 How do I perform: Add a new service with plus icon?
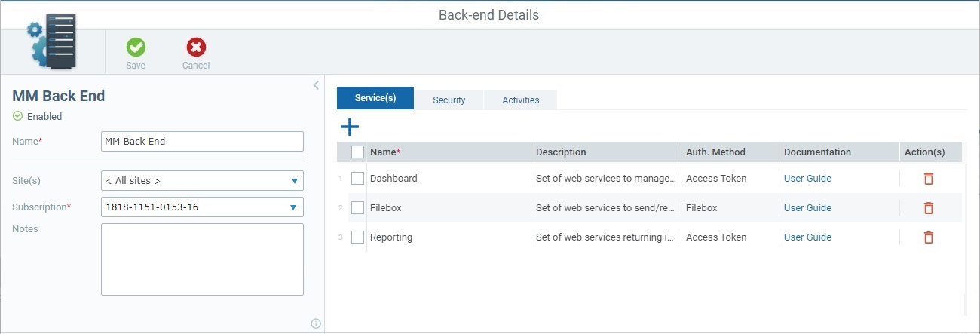pyautogui.click(x=350, y=127)
